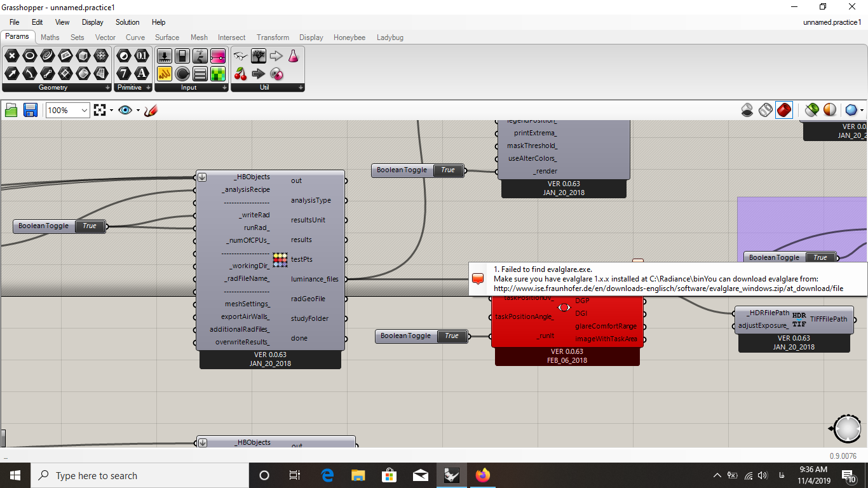Select the Integer '7' primitive icon

pos(124,74)
